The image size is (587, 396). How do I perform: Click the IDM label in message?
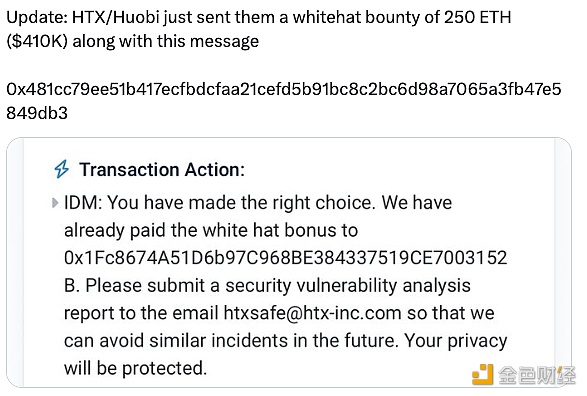coord(83,203)
